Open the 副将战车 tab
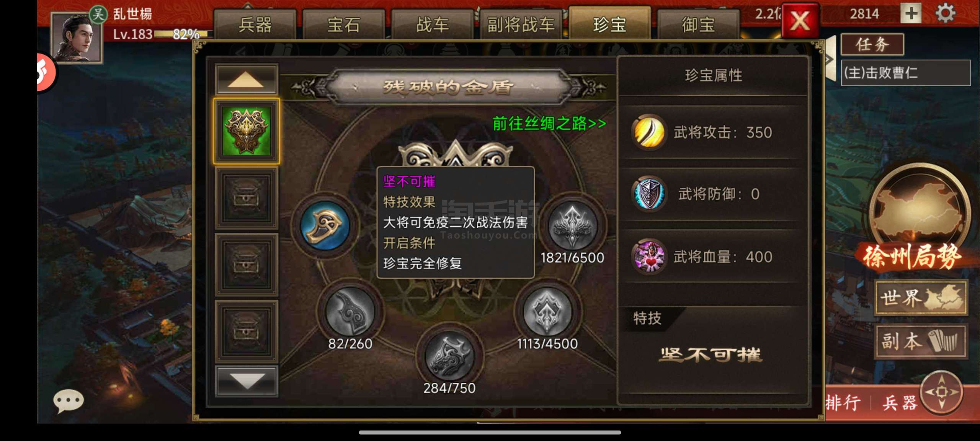Screen dimensions: 980x441 pos(521,24)
